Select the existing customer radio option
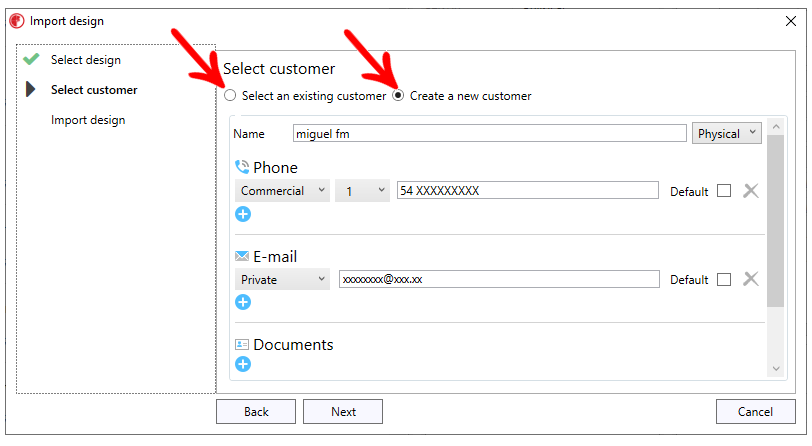 tap(231, 96)
